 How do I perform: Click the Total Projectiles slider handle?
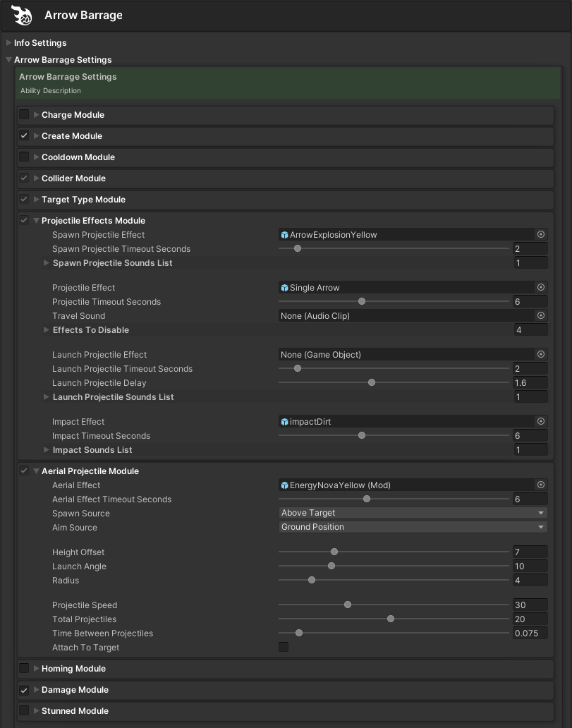tap(390, 619)
